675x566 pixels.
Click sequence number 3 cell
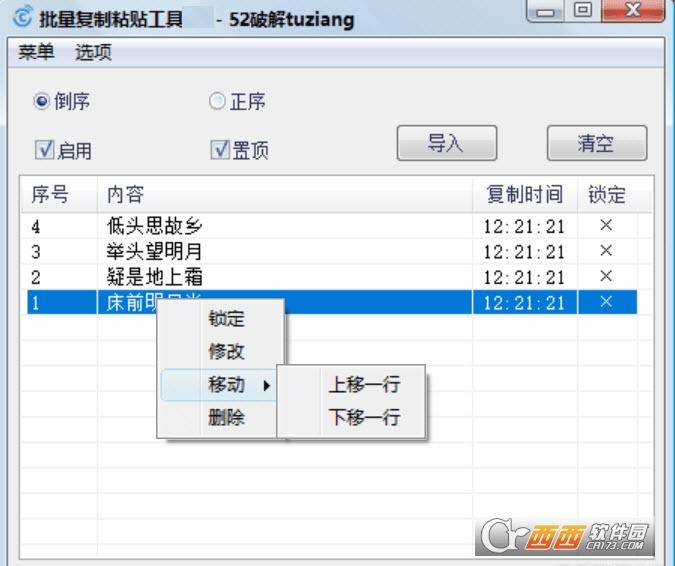click(36, 252)
